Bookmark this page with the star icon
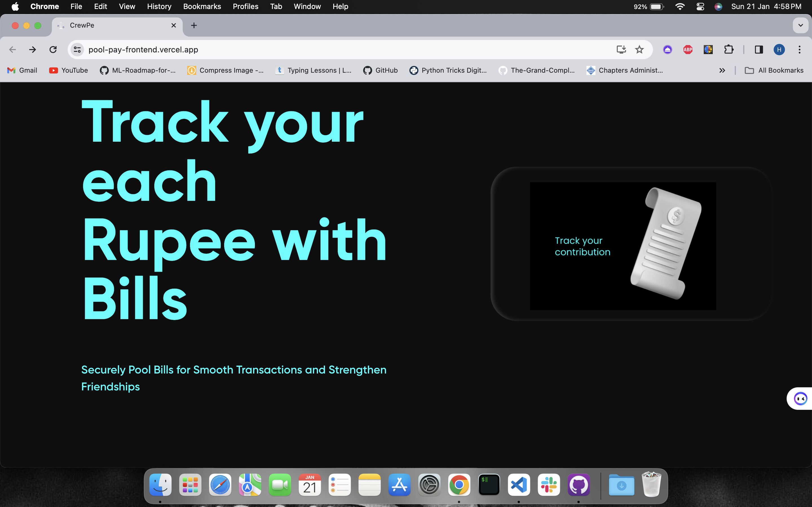Image resolution: width=812 pixels, height=507 pixels. point(639,50)
